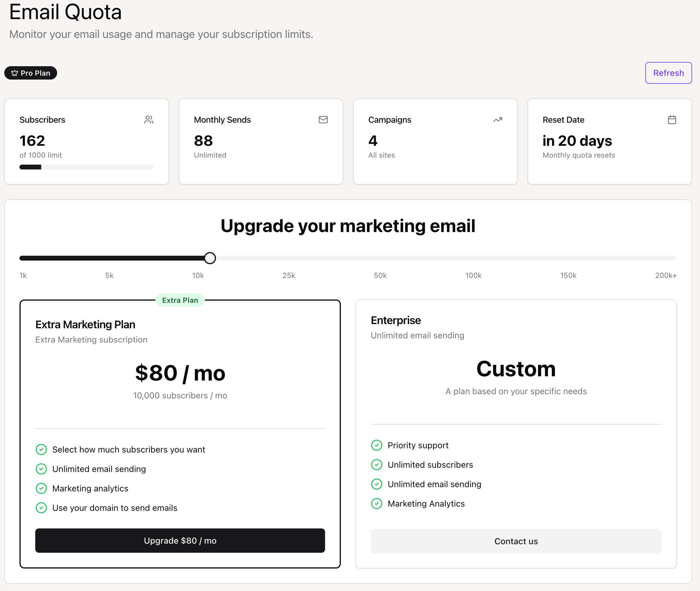Click the Subscribers people icon
This screenshot has height=591, width=700.
pos(149,119)
